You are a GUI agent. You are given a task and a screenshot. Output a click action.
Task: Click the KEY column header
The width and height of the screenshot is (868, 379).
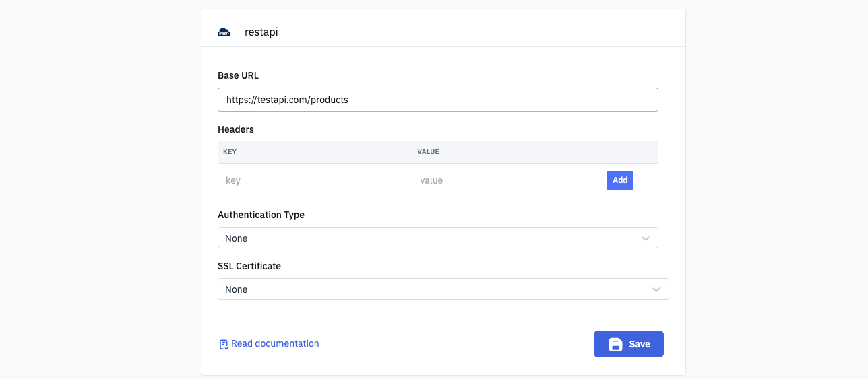[230, 152]
